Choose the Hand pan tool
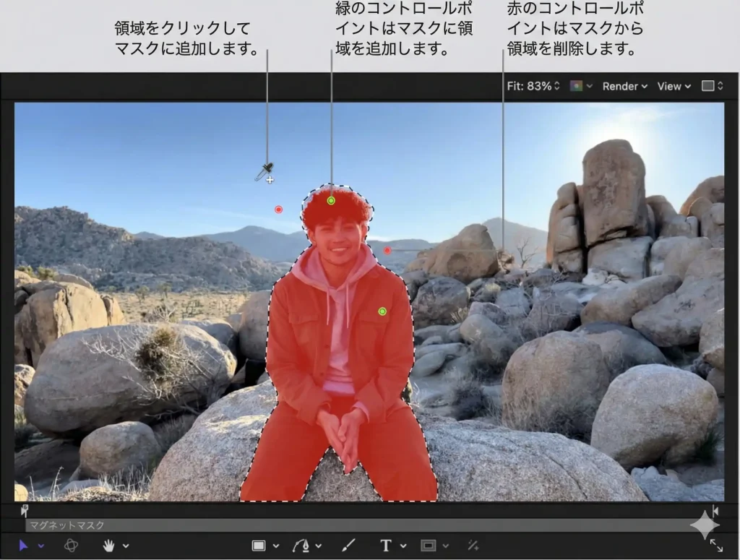Screen dimensions: 740x560 pyautogui.click(x=109, y=546)
